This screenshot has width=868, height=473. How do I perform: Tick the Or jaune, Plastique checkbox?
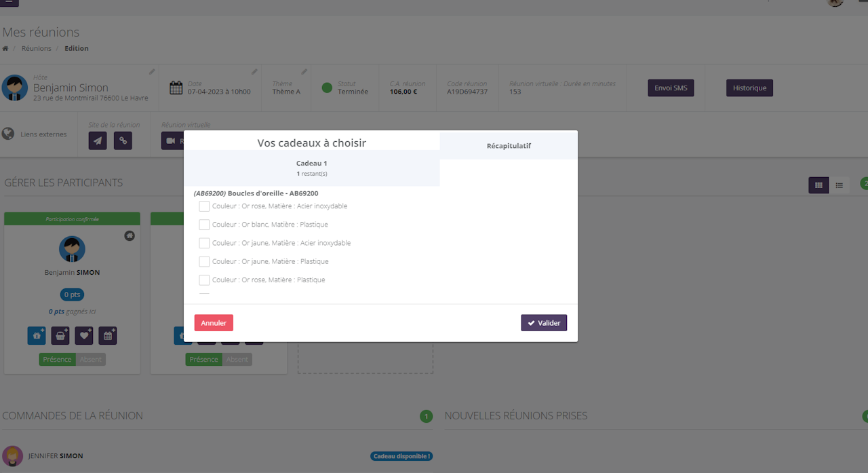(204, 261)
